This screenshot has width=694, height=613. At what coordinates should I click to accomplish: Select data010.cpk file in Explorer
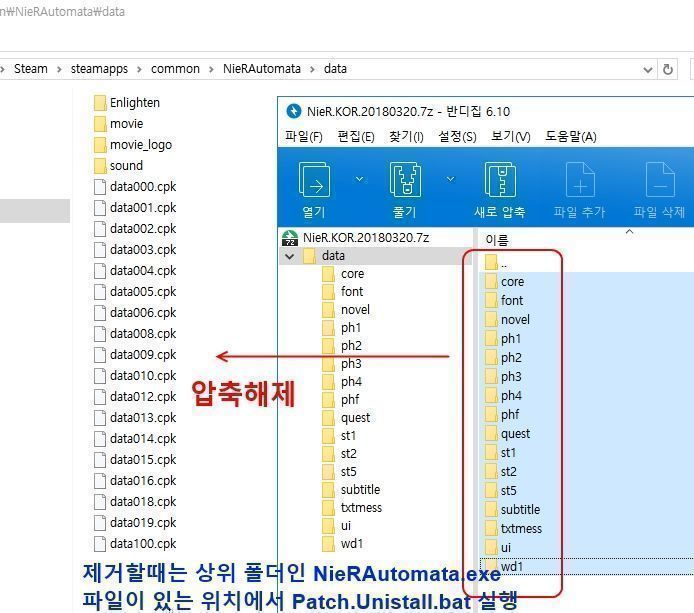tap(135, 375)
